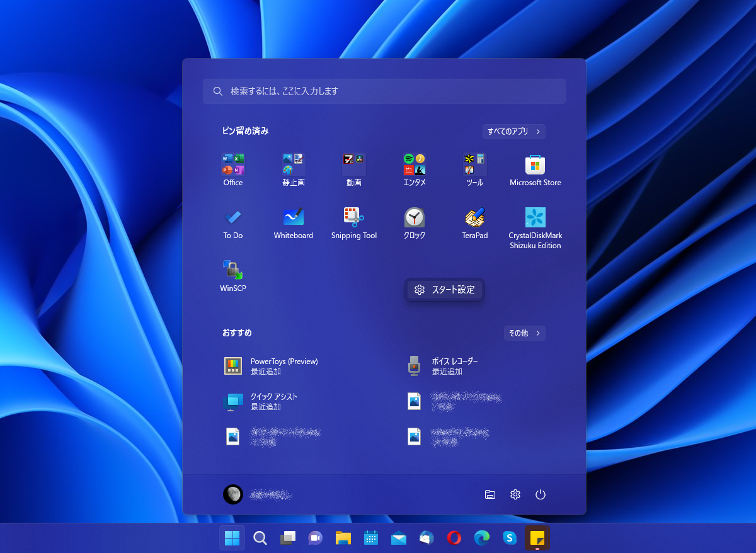Open the Office folder in pinned apps

[x=232, y=170]
